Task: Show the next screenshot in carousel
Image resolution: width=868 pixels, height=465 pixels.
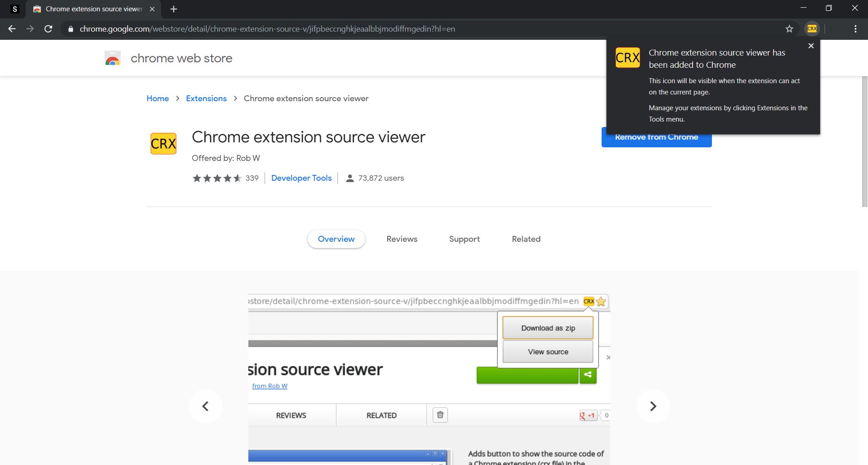Action: pyautogui.click(x=653, y=406)
